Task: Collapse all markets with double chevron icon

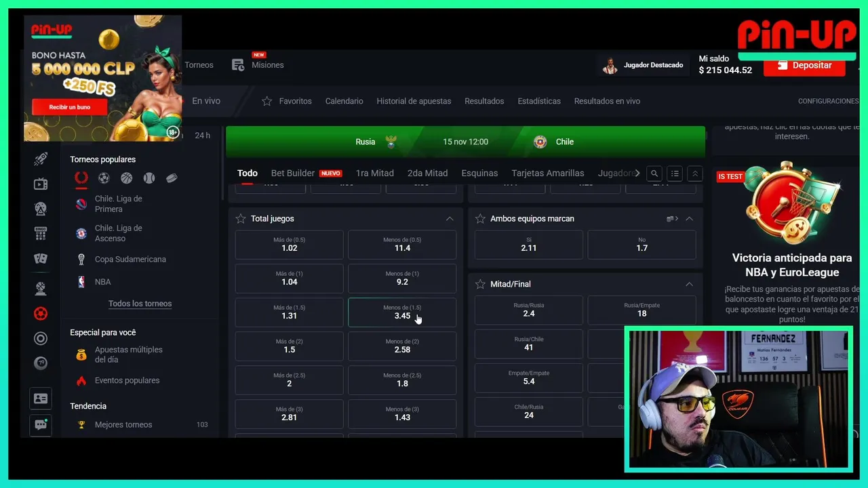Action: tap(695, 174)
